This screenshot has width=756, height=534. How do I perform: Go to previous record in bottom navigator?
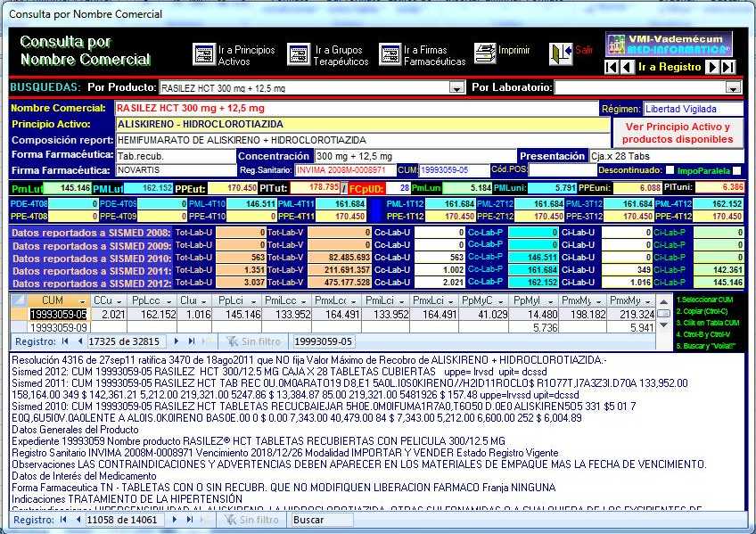(x=78, y=520)
